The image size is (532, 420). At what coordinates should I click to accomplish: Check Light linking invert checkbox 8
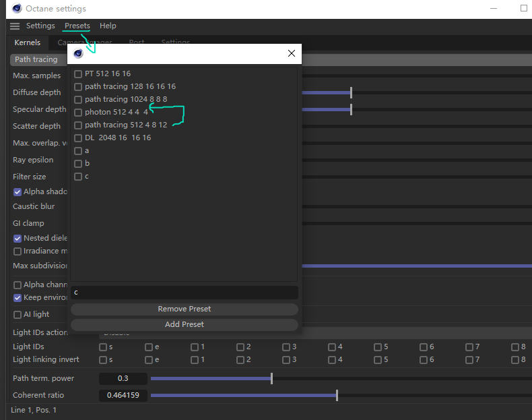point(515,360)
